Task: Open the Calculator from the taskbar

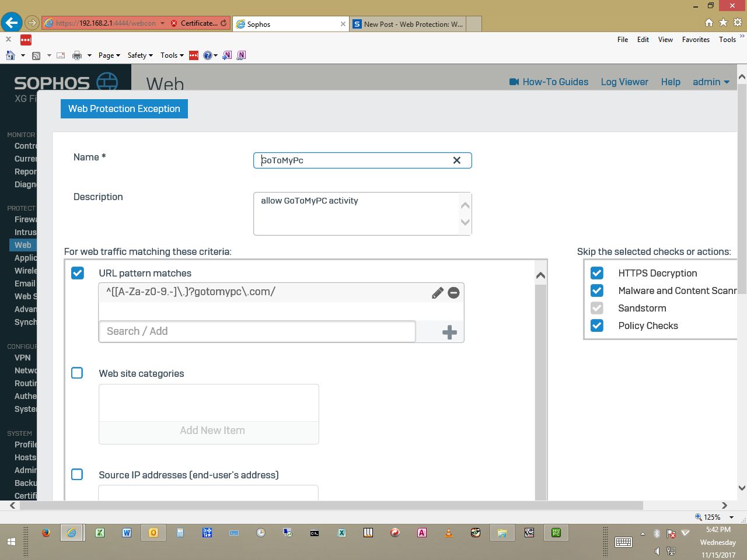Action: click(x=180, y=533)
